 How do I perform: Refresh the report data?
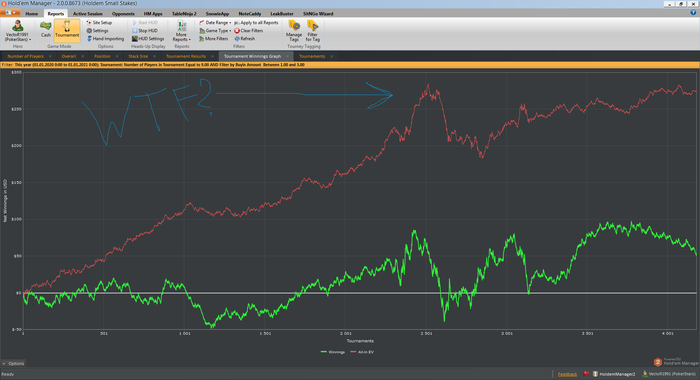point(245,39)
